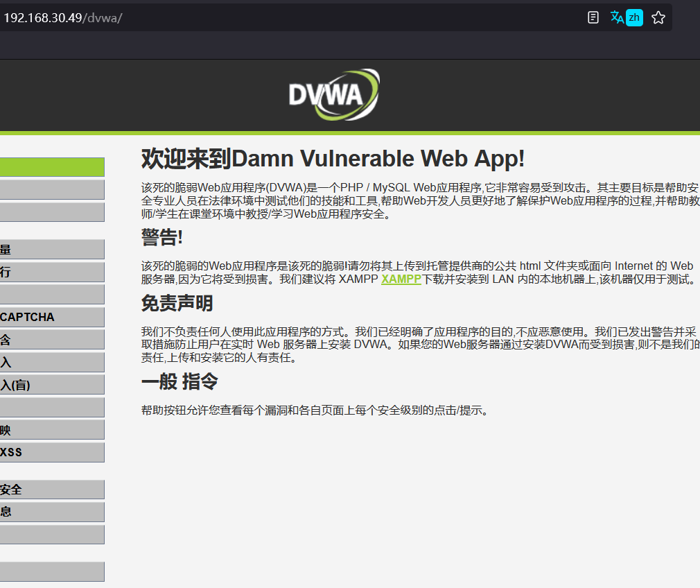Viewport: 700px width, 588px height.
Task: Select the highlighted green sidebar menu item
Action: 52,166
